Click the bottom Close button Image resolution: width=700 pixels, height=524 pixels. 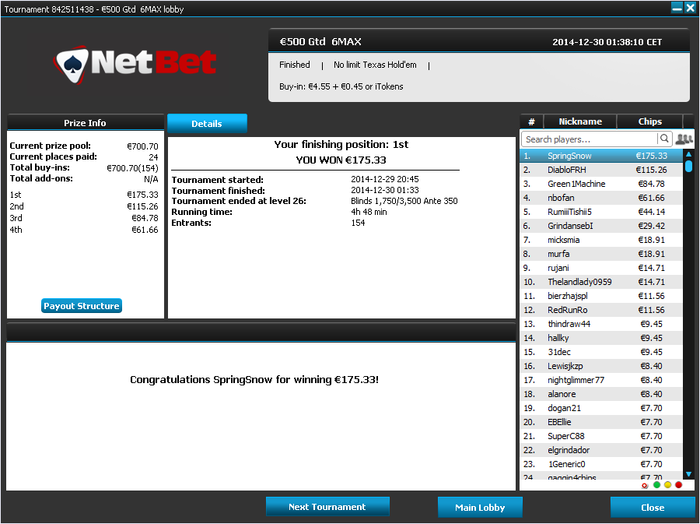(652, 507)
